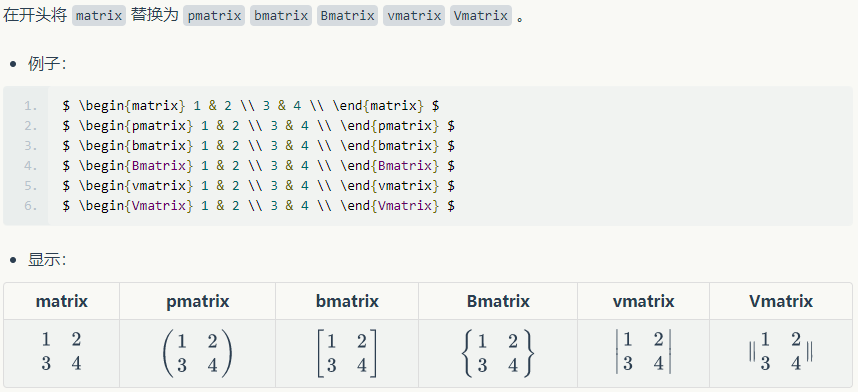Click code line 1 with \begin{matrix}
The image size is (858, 392).
pos(252,106)
